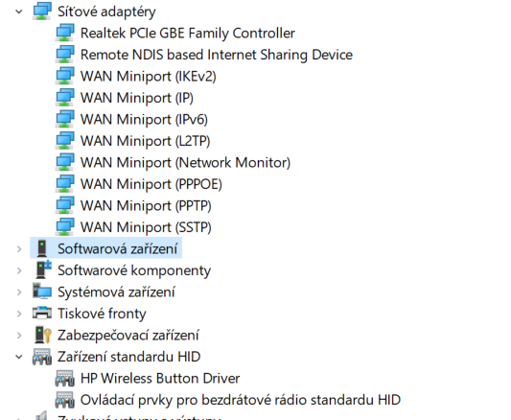511x420 pixels.
Task: Select WAN Miniport (Network Monitor) entry
Action: point(185,163)
